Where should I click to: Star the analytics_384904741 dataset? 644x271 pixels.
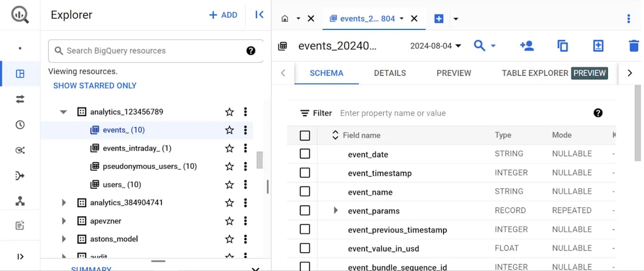point(230,203)
